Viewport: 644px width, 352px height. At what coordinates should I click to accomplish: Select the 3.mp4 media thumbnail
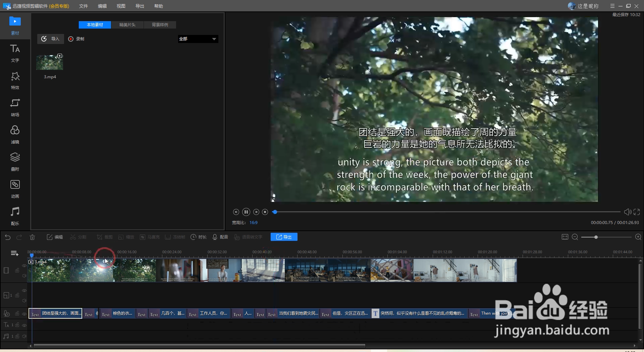50,62
